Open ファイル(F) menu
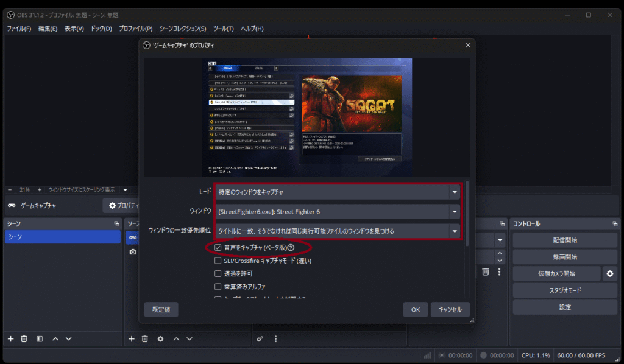 tap(19, 29)
